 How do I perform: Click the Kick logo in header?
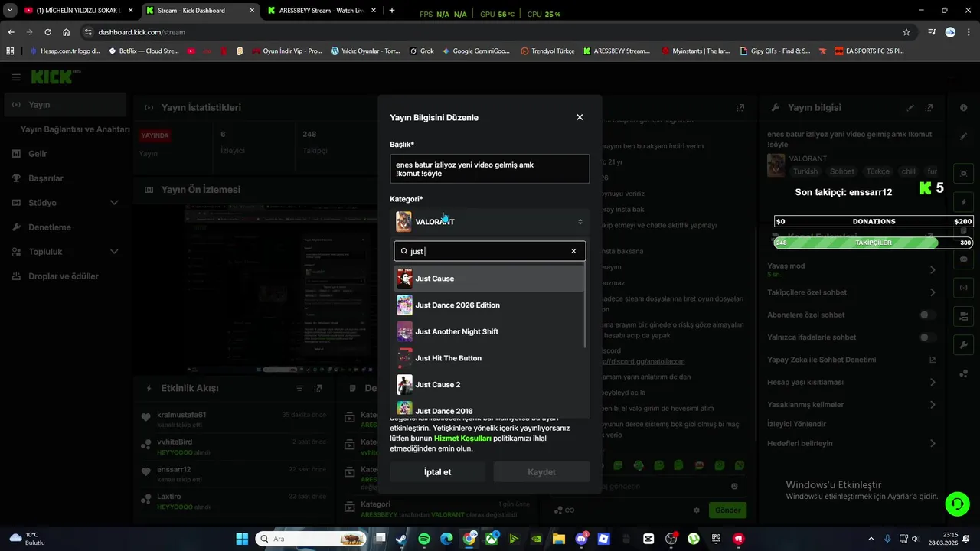(x=56, y=77)
